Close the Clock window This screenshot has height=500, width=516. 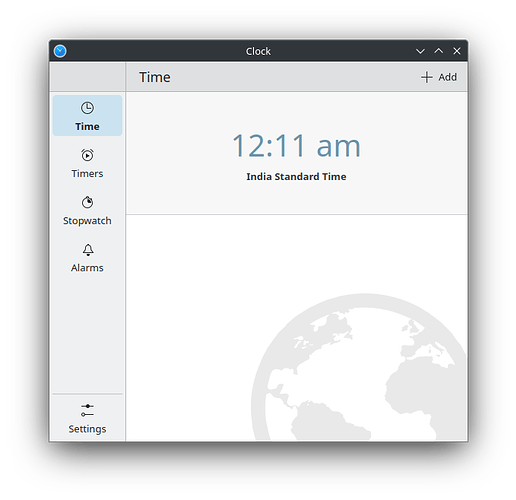click(x=457, y=51)
